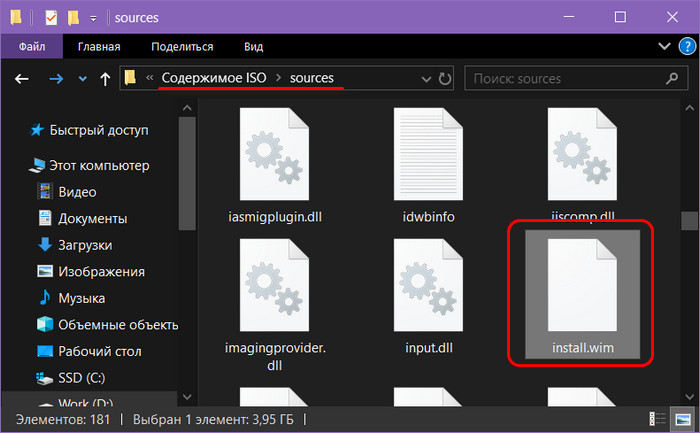This screenshot has height=433, width=700.
Task: Open the Изображения folder
Action: click(91, 271)
